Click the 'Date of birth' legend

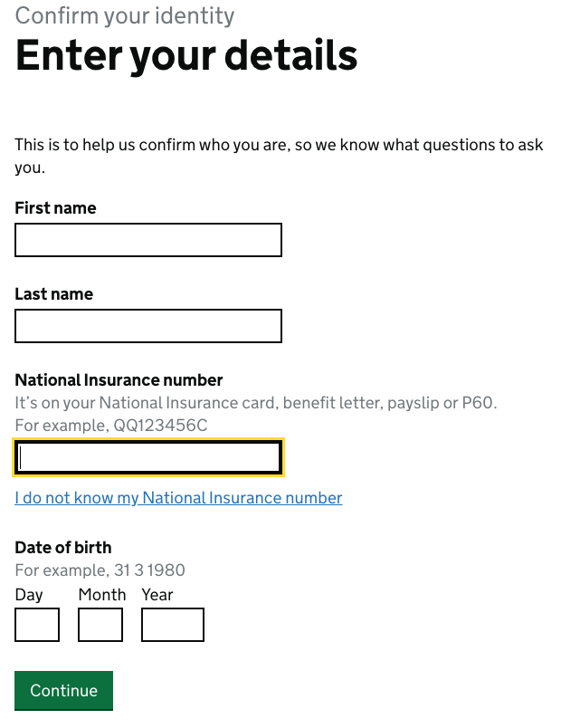[63, 548]
